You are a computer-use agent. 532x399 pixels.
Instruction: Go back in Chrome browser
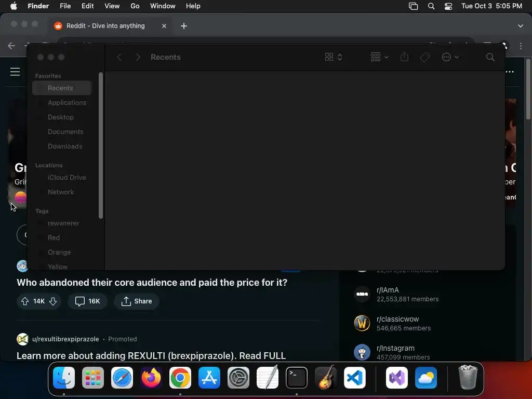coord(11,46)
